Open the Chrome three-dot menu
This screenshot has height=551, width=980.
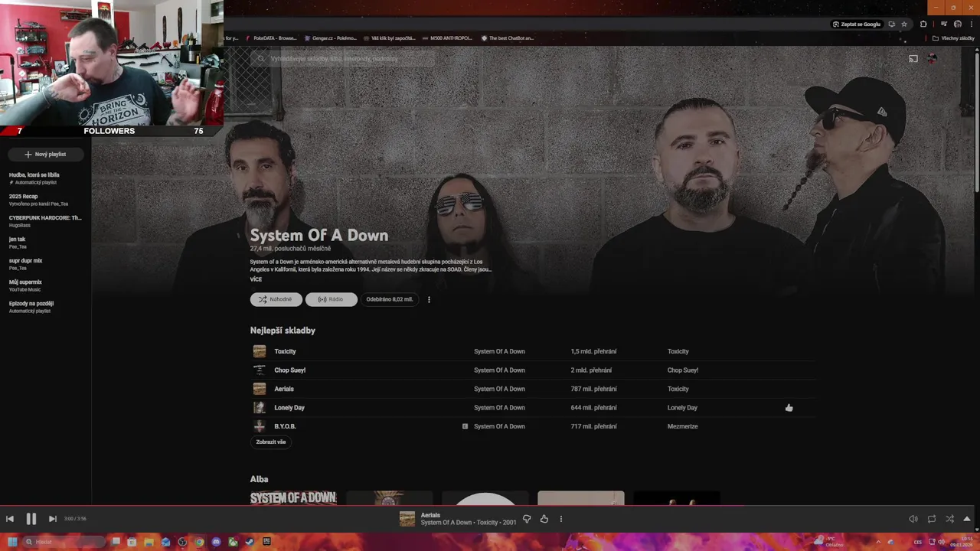pos(972,24)
